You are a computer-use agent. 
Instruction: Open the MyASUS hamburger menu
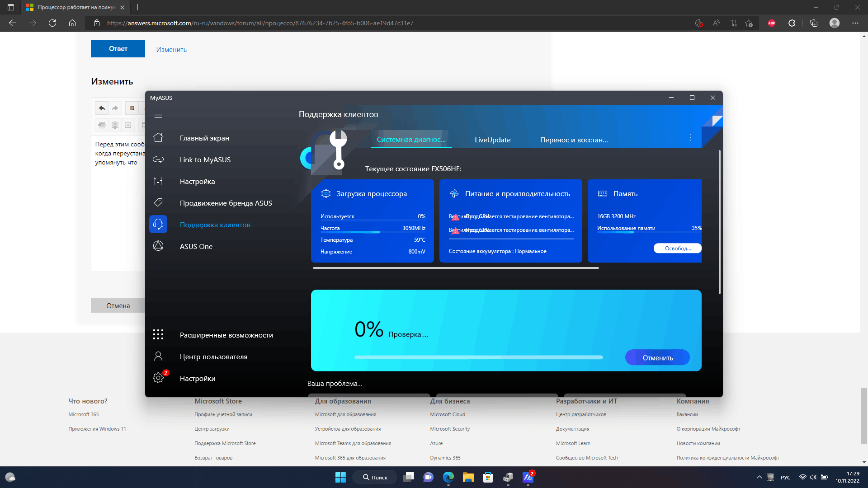[x=158, y=116]
